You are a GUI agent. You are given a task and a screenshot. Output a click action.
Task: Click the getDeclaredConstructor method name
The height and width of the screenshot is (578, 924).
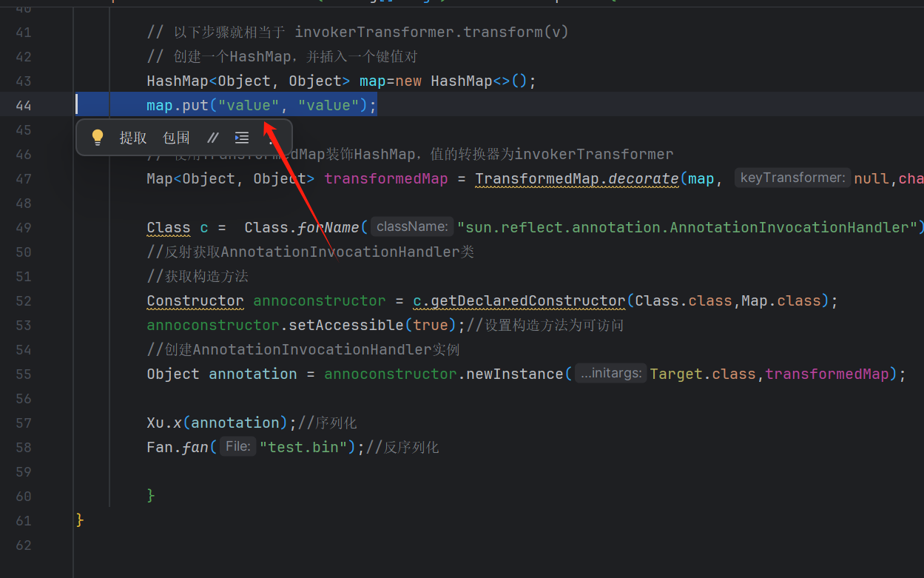(527, 300)
